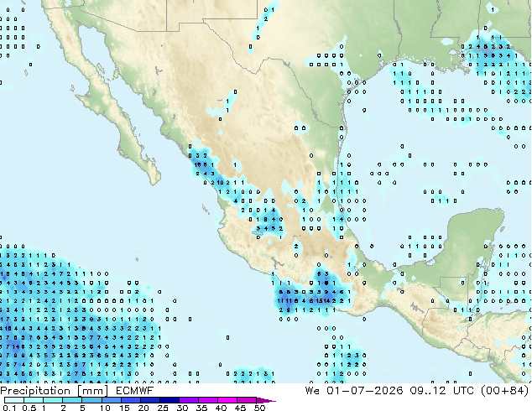Click the legend value "25"
Image resolution: width=532 pixels, height=411 pixels.
163,408
